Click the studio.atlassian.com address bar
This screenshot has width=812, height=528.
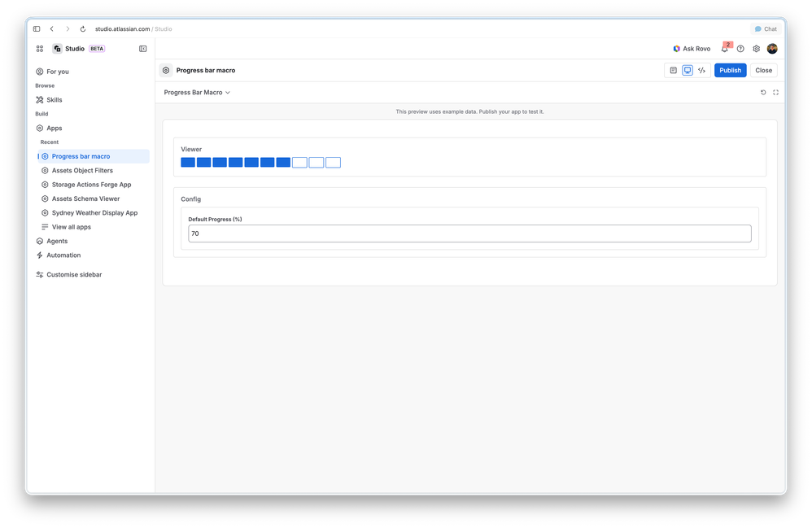pyautogui.click(x=133, y=29)
